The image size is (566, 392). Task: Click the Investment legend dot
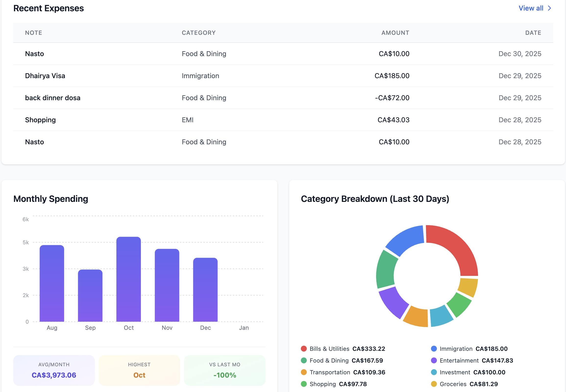pyautogui.click(x=434, y=372)
